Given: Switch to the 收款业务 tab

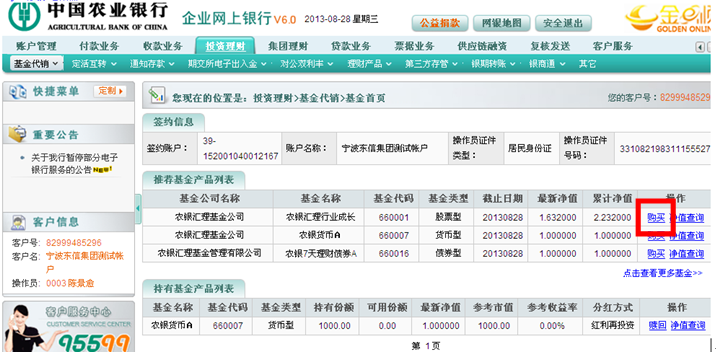Looking at the screenshot, I should pyautogui.click(x=163, y=46).
